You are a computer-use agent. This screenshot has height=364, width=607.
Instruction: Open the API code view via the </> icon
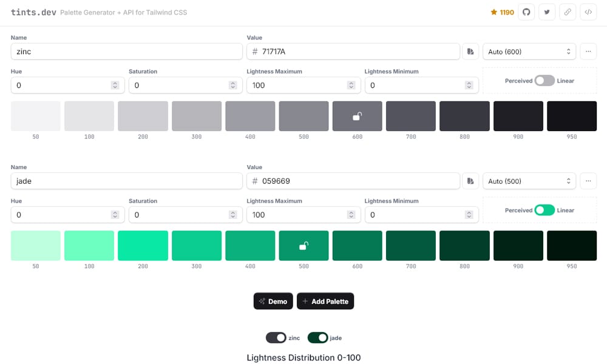[x=588, y=12]
